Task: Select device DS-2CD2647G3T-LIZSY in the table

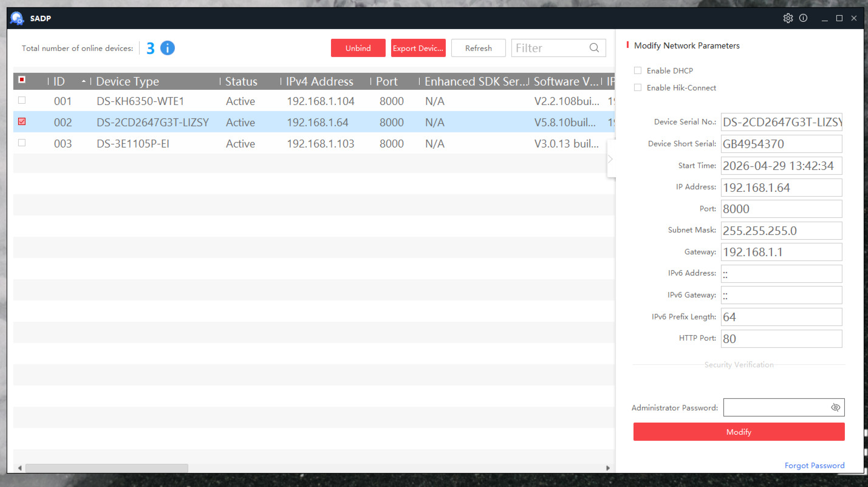Action: tap(314, 122)
